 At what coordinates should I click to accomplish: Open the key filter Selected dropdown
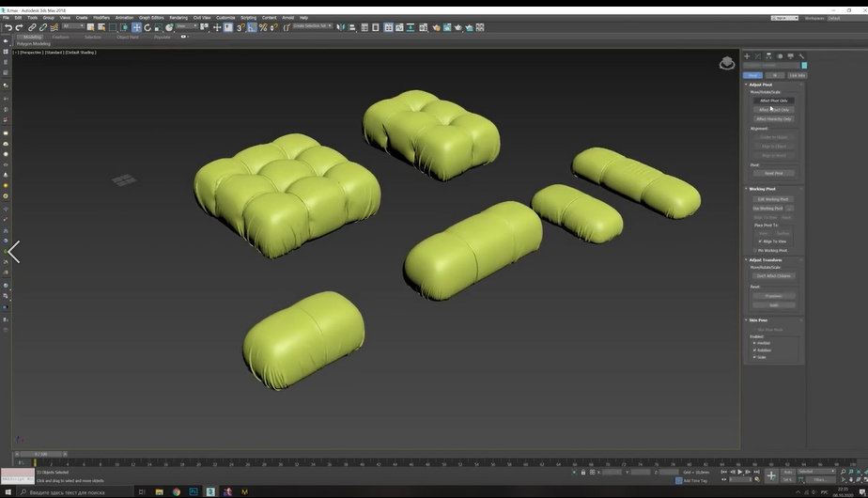tap(816, 472)
